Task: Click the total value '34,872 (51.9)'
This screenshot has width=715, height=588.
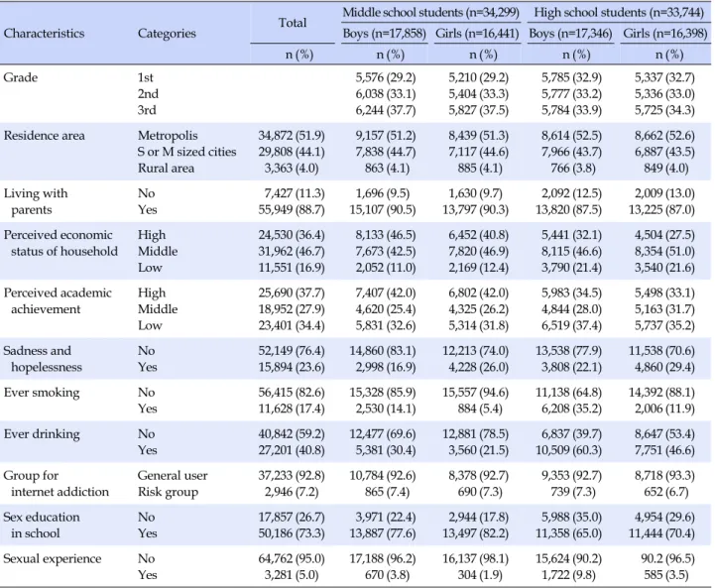Action: (x=292, y=136)
